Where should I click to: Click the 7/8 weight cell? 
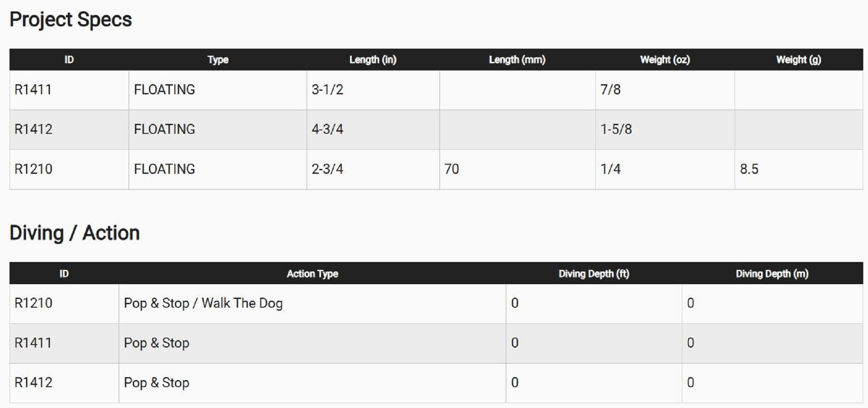[x=610, y=90]
